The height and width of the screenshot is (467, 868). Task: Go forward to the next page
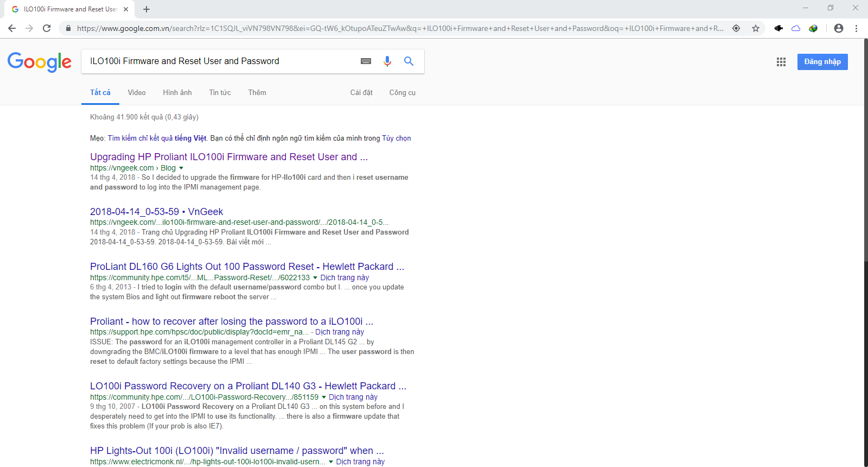[29, 28]
